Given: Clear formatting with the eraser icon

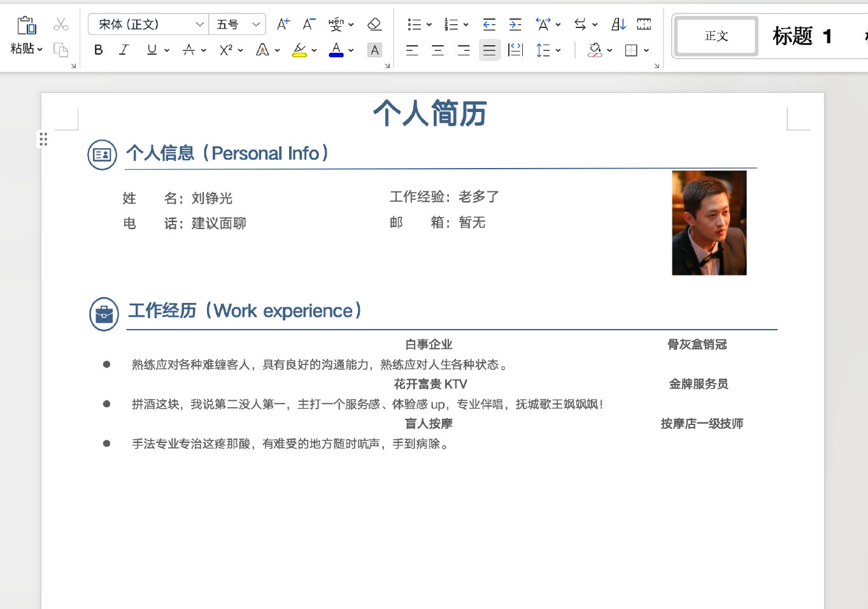Looking at the screenshot, I should pos(374,24).
